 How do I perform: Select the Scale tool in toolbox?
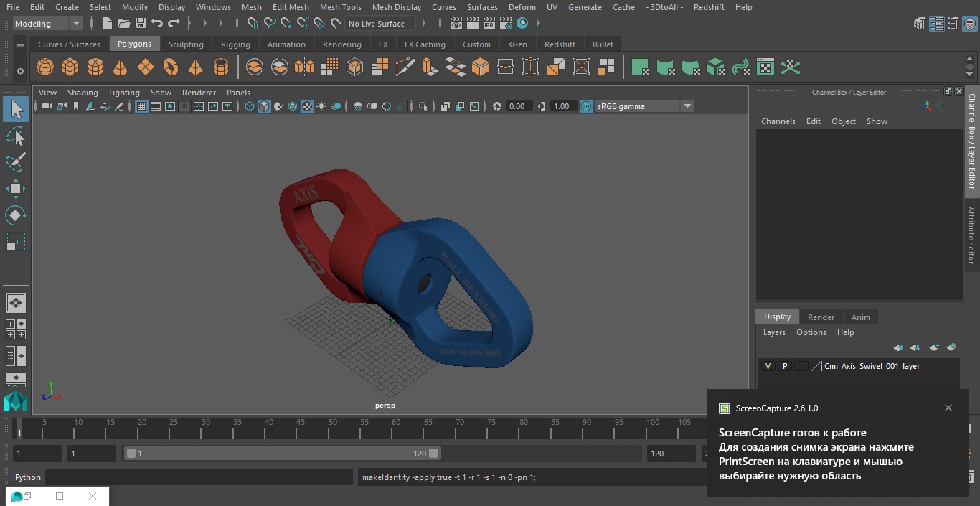tap(16, 241)
